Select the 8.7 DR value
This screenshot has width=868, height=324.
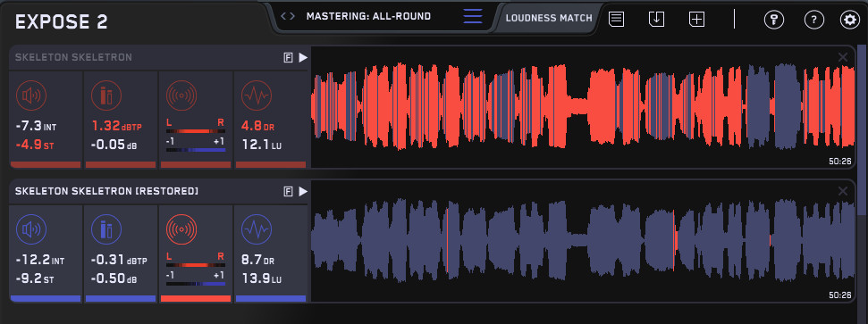coord(258,260)
